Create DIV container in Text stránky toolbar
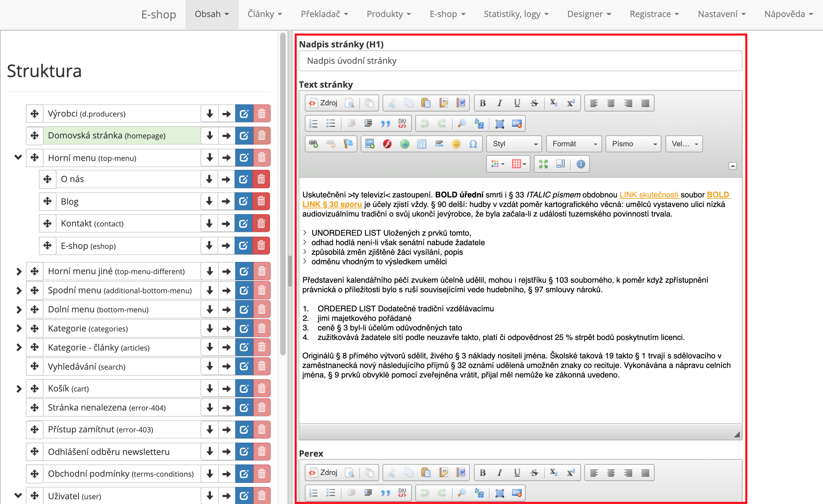823x504 pixels. point(402,123)
